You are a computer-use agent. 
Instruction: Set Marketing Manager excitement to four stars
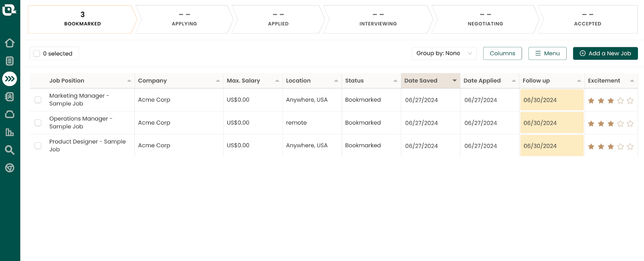[x=621, y=101]
